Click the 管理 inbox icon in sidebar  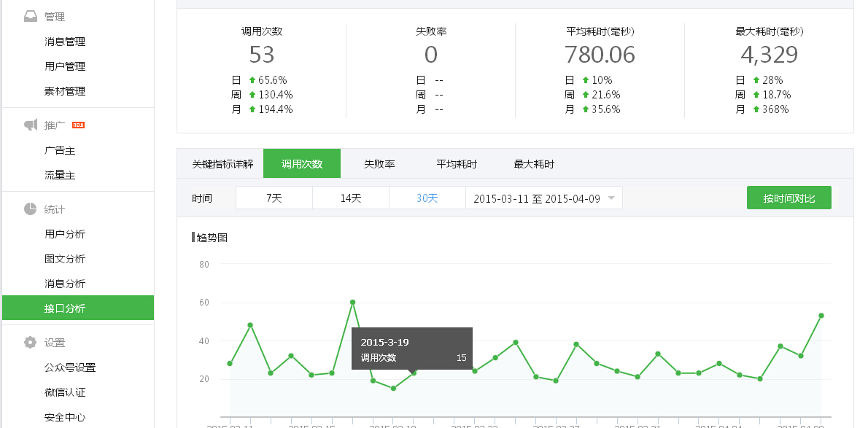coord(31,17)
